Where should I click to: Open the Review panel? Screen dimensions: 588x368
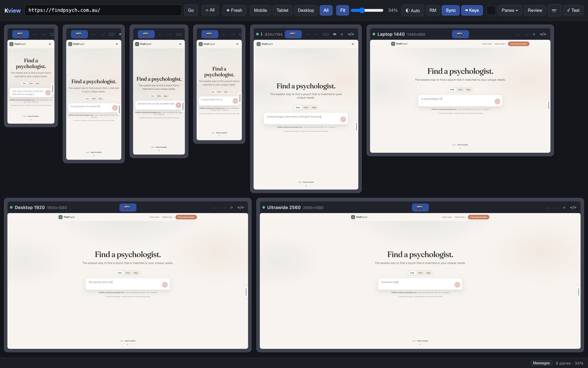[534, 10]
